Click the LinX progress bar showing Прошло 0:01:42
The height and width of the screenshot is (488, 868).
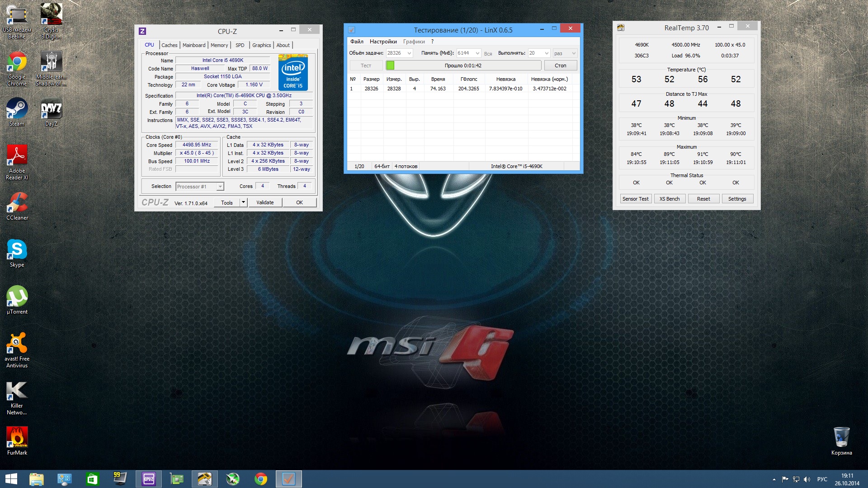tap(463, 66)
